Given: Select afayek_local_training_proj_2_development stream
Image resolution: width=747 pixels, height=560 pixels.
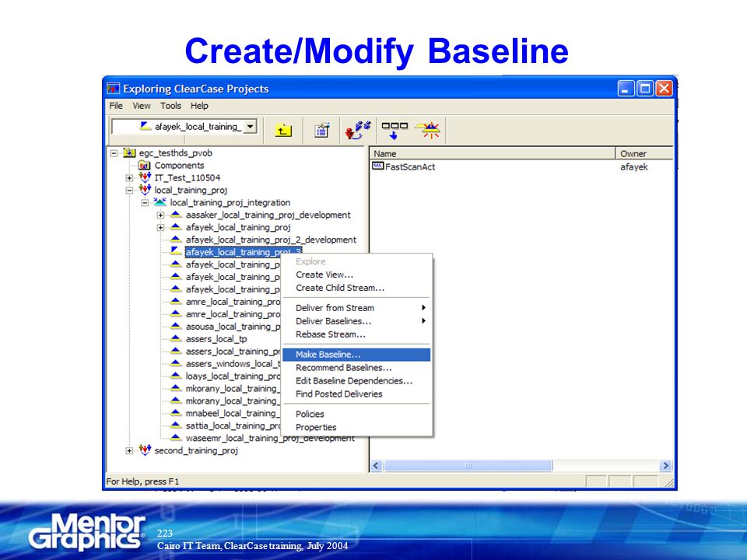Looking at the screenshot, I should tap(271, 240).
